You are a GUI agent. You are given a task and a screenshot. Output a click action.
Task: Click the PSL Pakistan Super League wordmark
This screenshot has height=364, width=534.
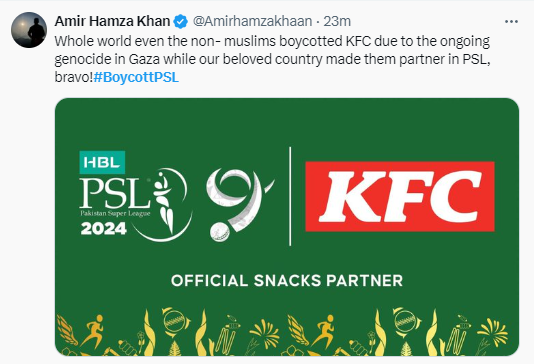[x=115, y=197]
